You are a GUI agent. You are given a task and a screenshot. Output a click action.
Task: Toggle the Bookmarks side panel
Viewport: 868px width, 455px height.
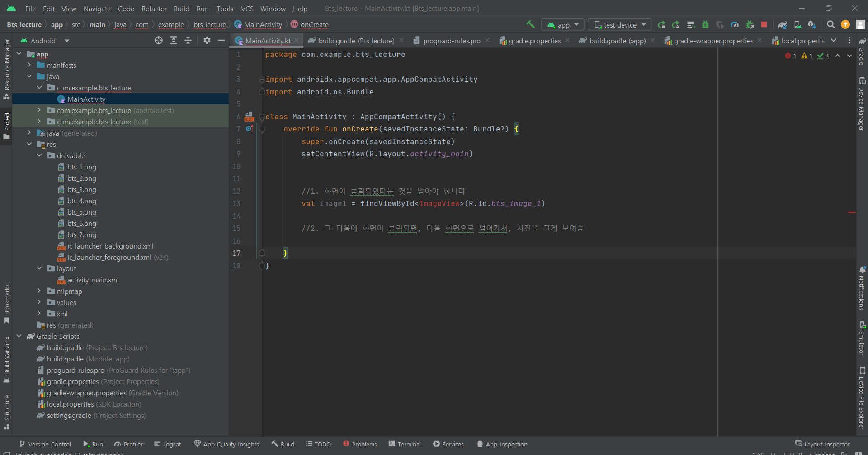coord(6,304)
